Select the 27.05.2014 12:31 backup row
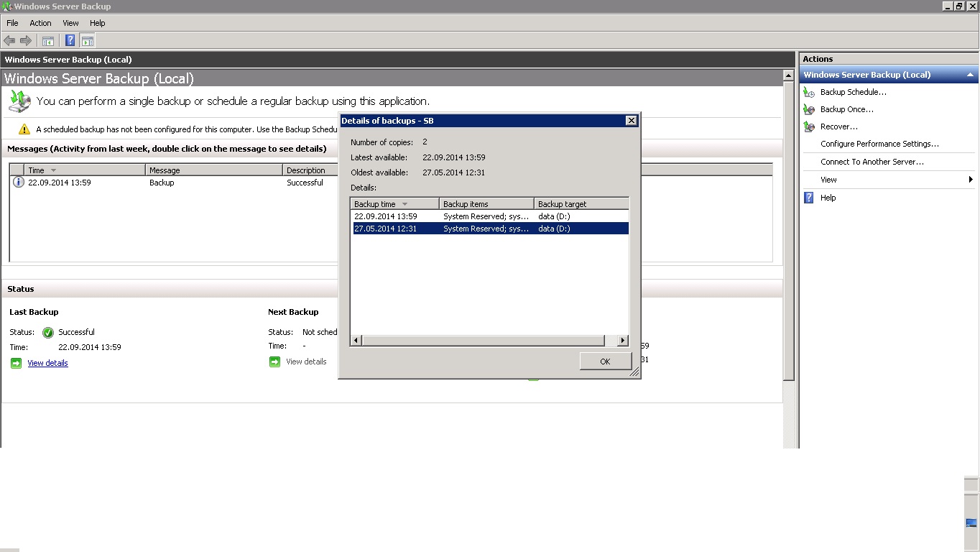980x552 pixels. (x=489, y=229)
